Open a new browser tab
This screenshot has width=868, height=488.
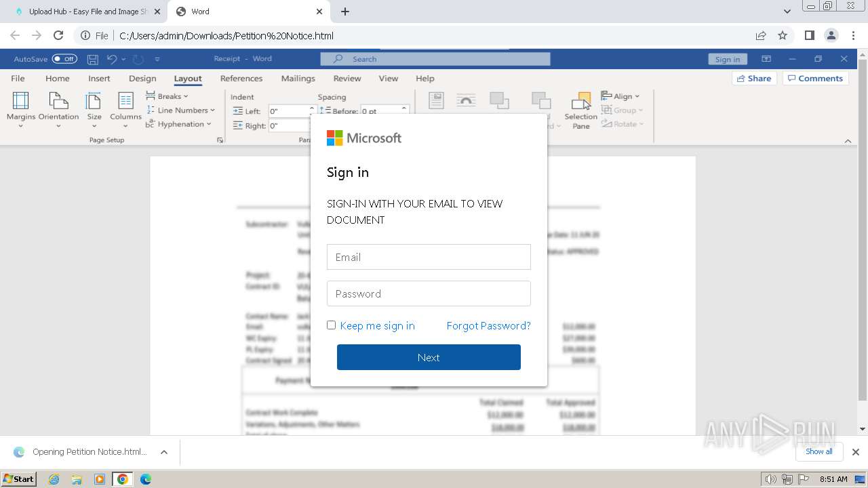345,12
